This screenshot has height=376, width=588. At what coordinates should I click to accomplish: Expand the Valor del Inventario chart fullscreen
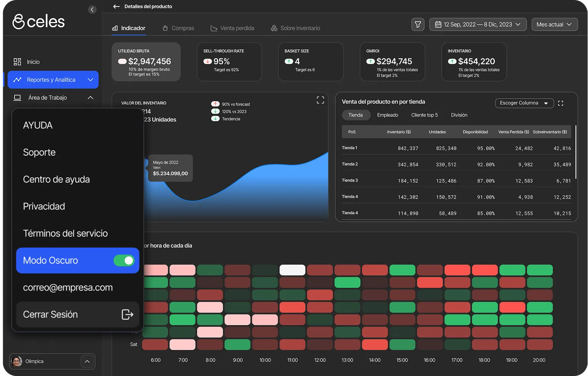pyautogui.click(x=320, y=100)
